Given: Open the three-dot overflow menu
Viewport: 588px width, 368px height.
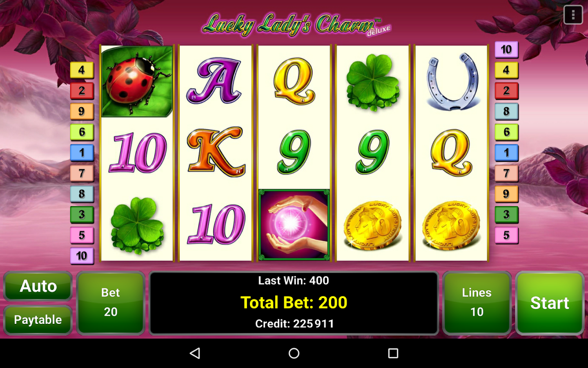Looking at the screenshot, I should click(x=573, y=15).
